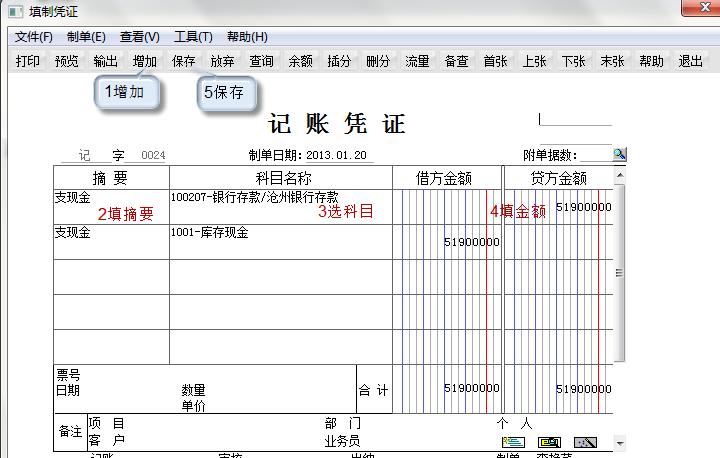720x458 pixels.
Task: Click the third dark icon at bottom right
Action: point(585,442)
